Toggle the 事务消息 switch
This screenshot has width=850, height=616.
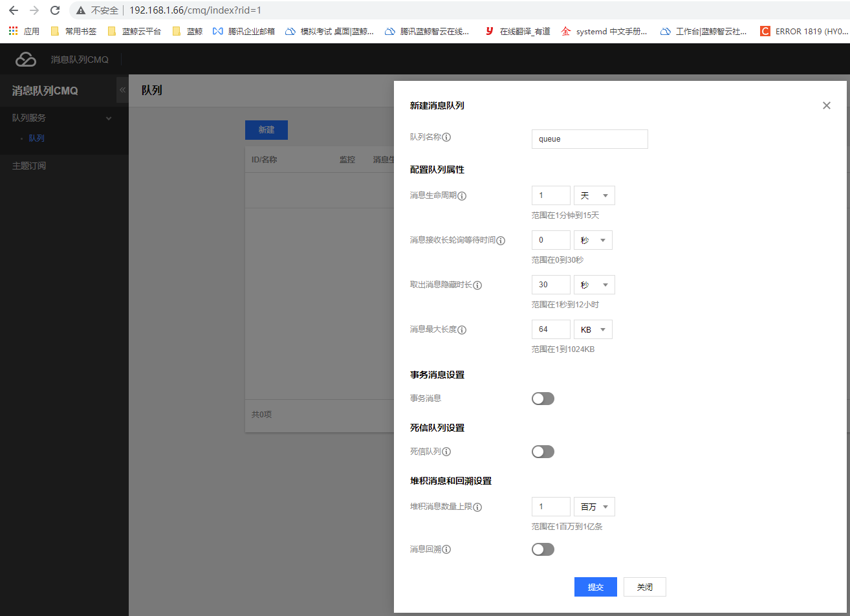click(x=543, y=399)
